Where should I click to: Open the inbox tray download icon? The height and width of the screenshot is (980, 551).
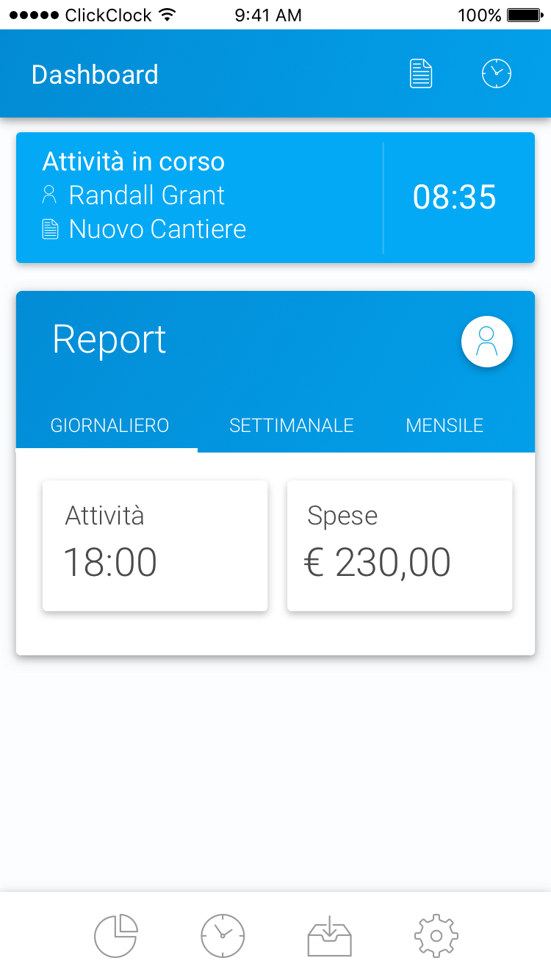[329, 936]
